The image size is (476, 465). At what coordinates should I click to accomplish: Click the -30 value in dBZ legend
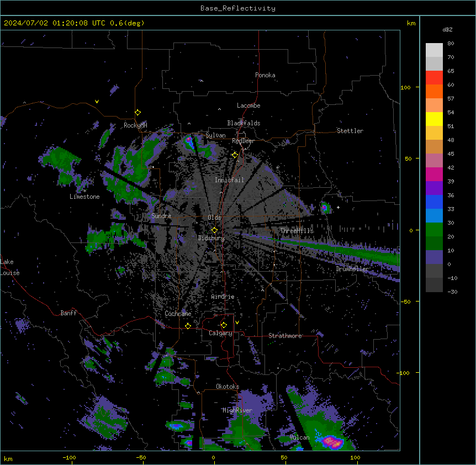(x=452, y=292)
